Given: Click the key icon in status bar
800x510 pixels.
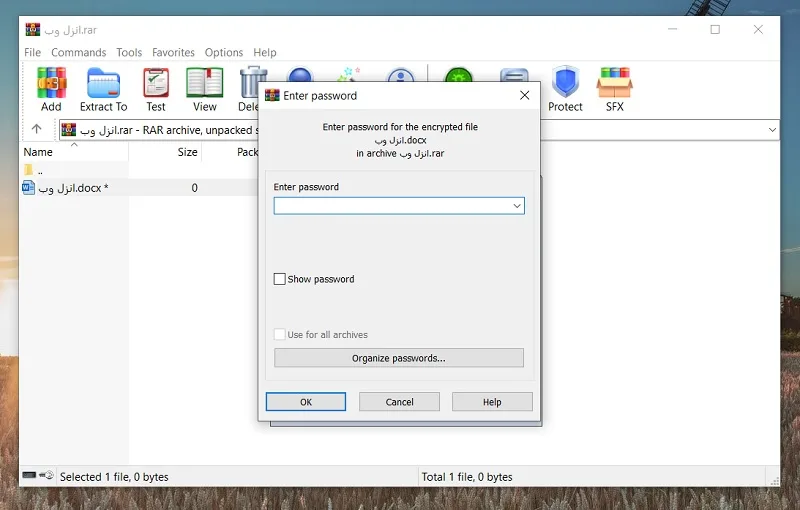Looking at the screenshot, I should coord(47,475).
